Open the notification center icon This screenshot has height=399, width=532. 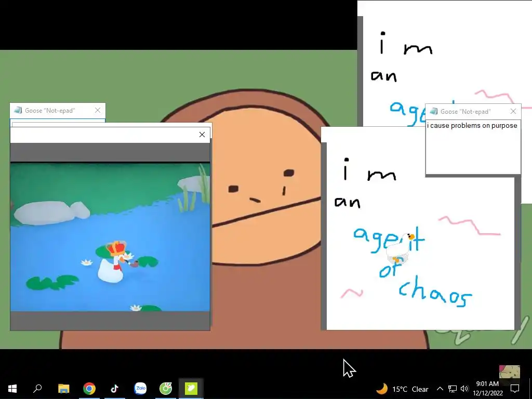pos(515,389)
